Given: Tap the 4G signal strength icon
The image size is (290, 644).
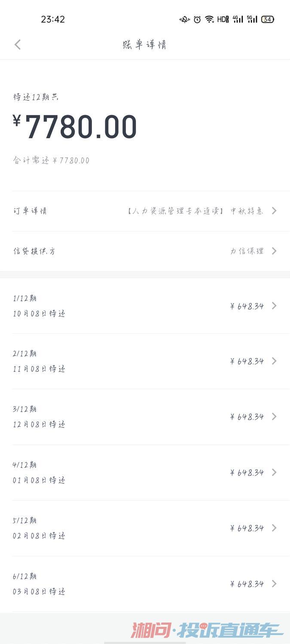Looking at the screenshot, I should point(238,19).
